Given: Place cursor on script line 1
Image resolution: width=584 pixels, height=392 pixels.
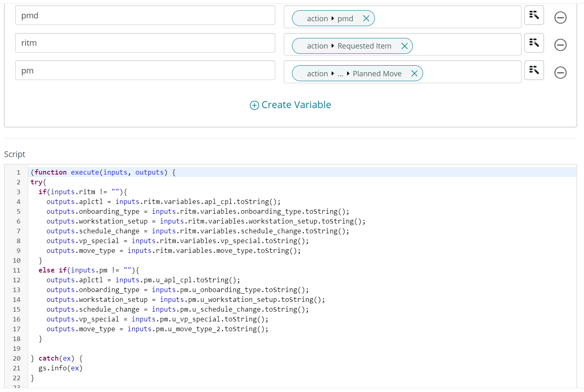Looking at the screenshot, I should [x=245, y=172].
